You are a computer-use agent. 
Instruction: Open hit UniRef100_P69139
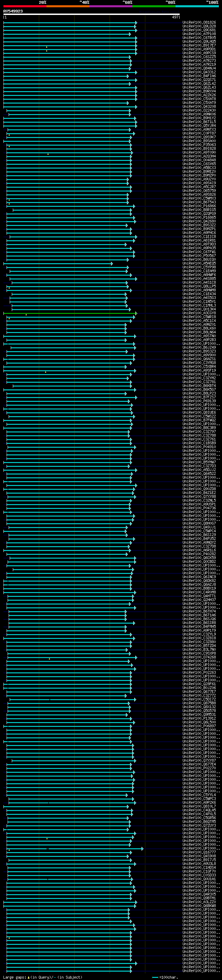(199, 401)
